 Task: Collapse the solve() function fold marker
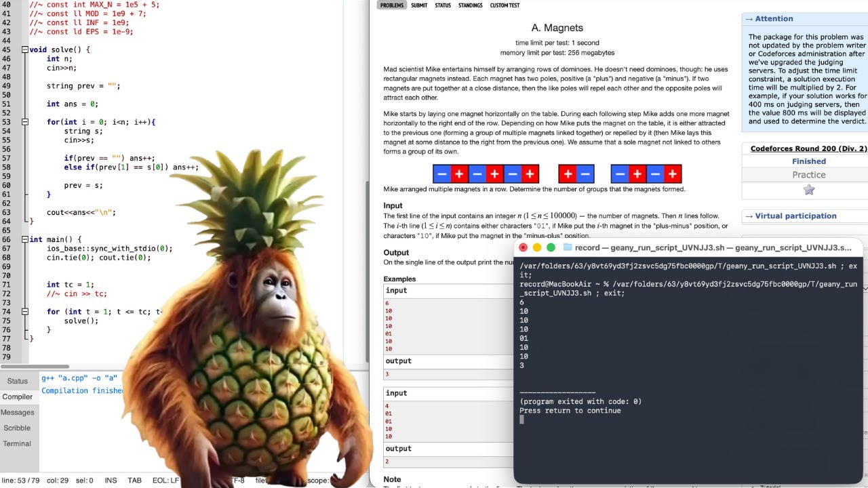pos(24,49)
